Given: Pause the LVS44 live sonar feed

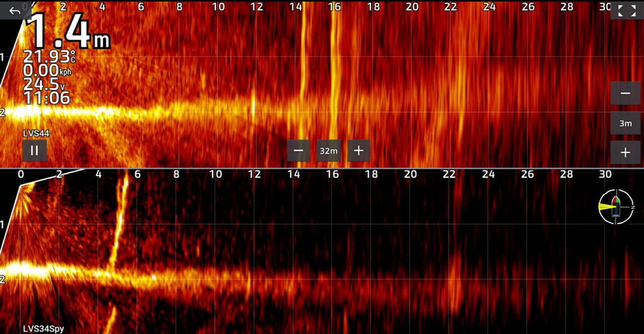Looking at the screenshot, I should point(34,150).
